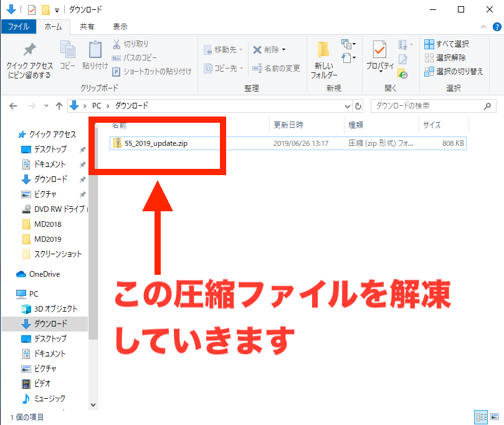Open Easy access dropdown icon
Screen dimensions: 504x425
[x=348, y=58]
